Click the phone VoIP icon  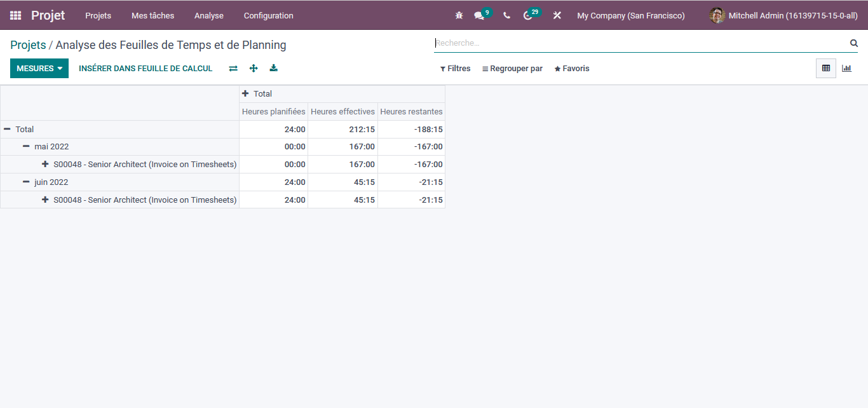[506, 15]
